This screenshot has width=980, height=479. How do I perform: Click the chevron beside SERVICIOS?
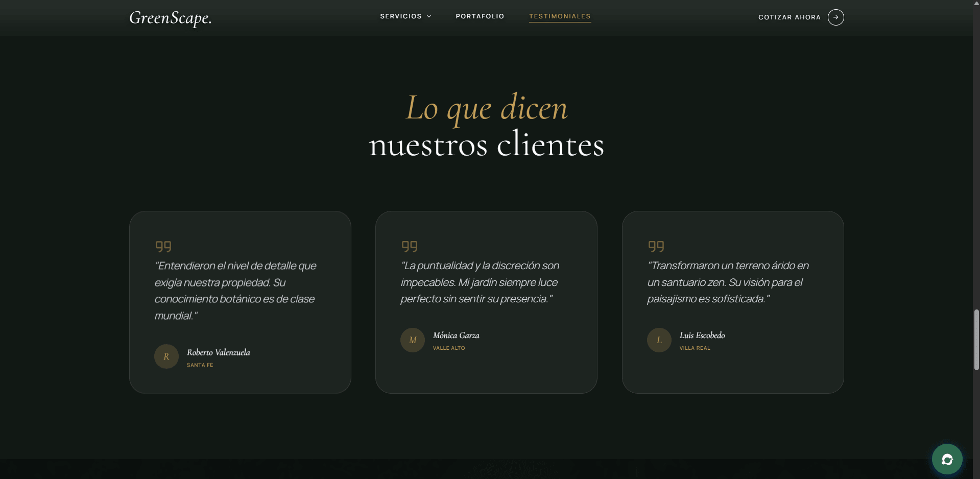[x=428, y=16]
